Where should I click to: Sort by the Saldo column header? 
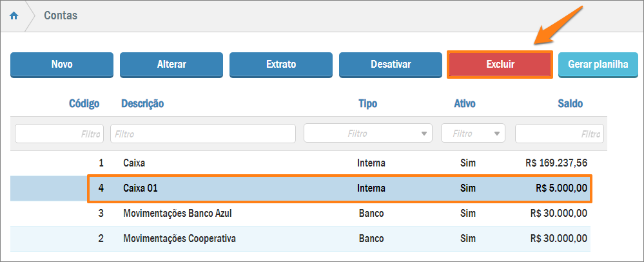[570, 103]
